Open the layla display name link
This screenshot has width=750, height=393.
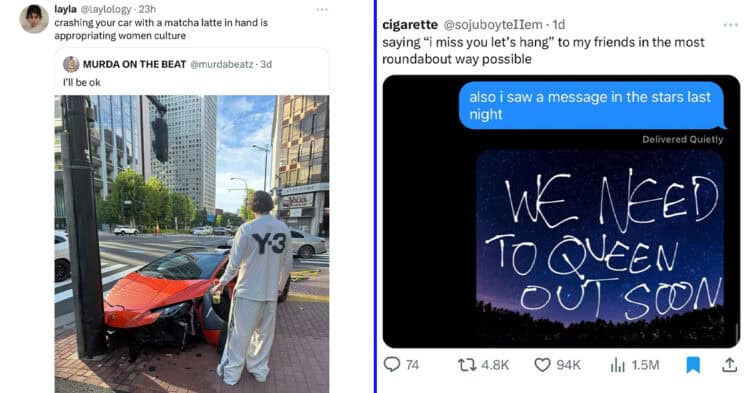(x=66, y=9)
